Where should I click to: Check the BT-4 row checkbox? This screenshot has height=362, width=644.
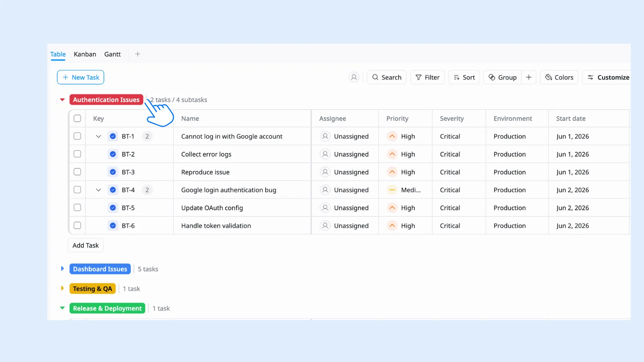point(77,190)
